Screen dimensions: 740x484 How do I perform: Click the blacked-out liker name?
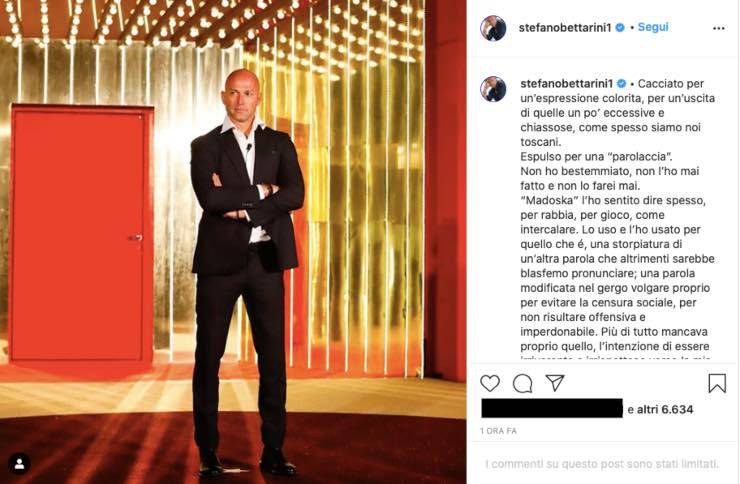pos(552,408)
